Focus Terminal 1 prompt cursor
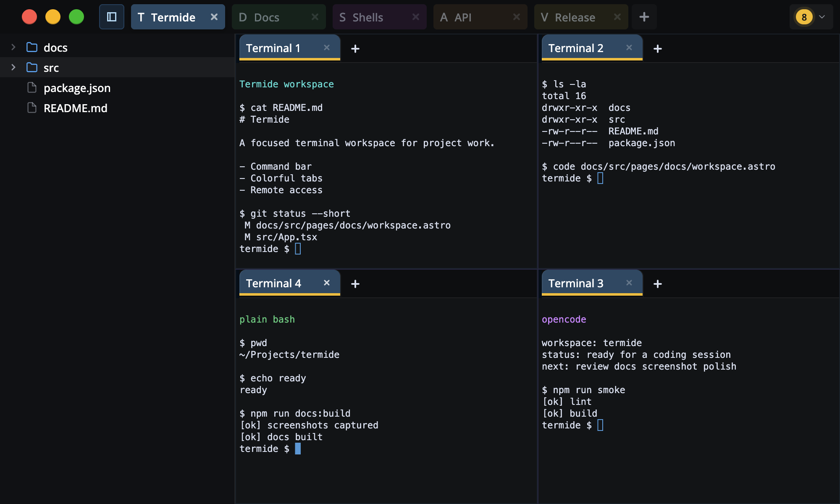 (x=298, y=249)
